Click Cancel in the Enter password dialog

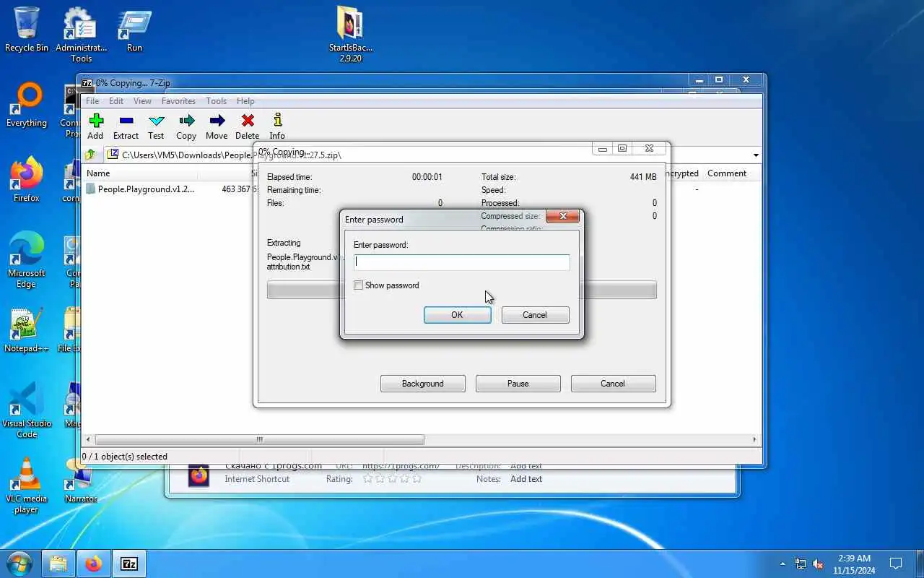[535, 315]
